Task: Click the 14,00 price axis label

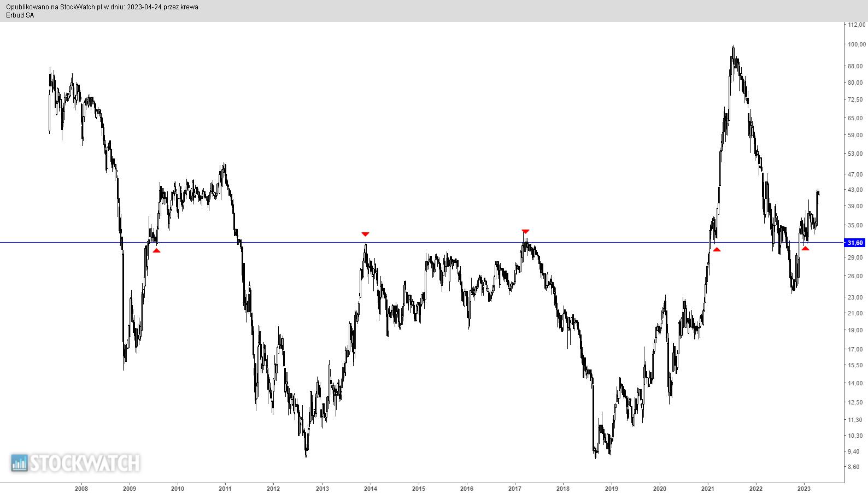Action: [x=855, y=383]
